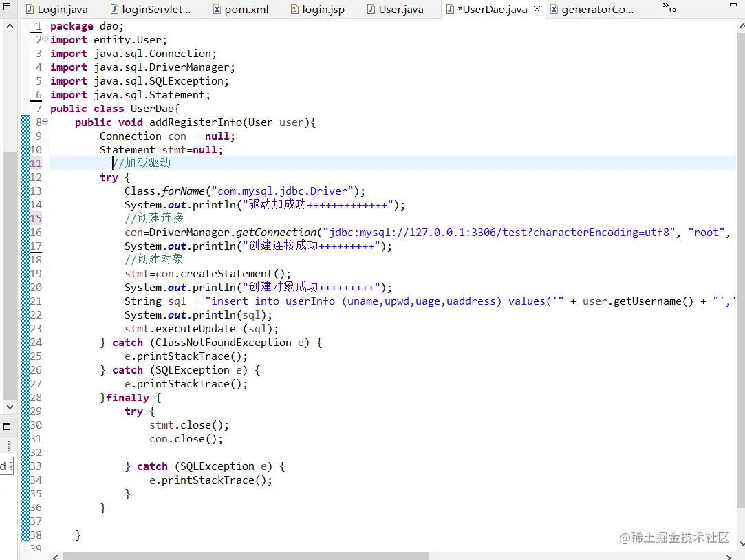Click the //创建连接 comment
This screenshot has height=560, width=745.
(154, 218)
